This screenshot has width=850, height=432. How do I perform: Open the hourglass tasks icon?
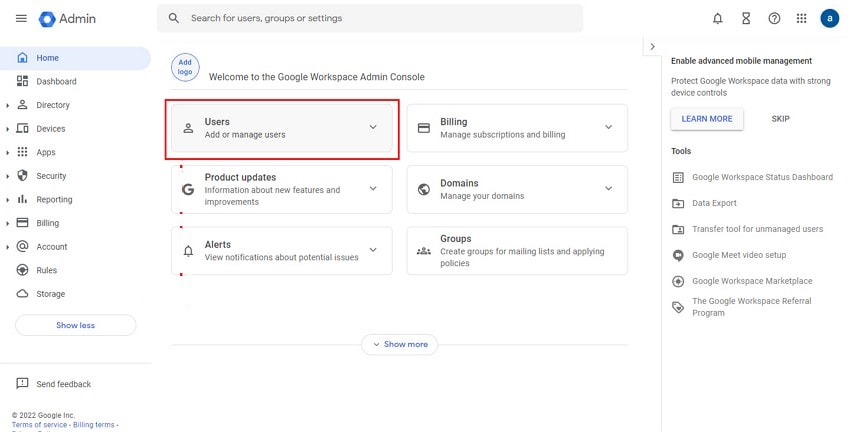745,19
